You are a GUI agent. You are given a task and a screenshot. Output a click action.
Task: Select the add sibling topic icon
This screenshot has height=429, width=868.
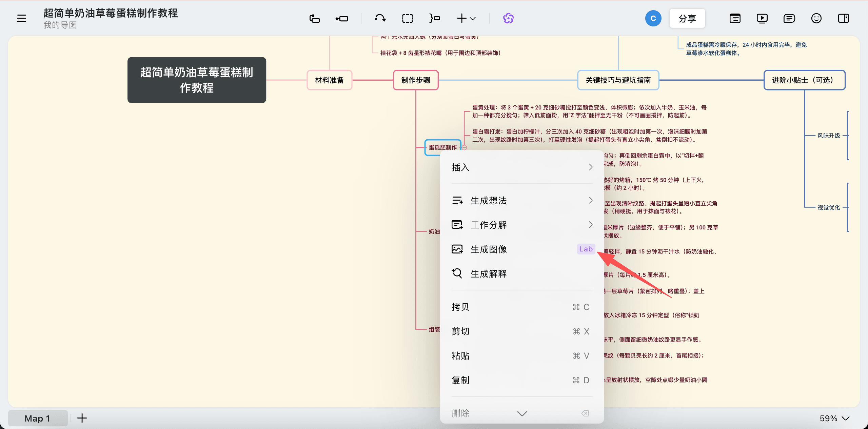(314, 18)
